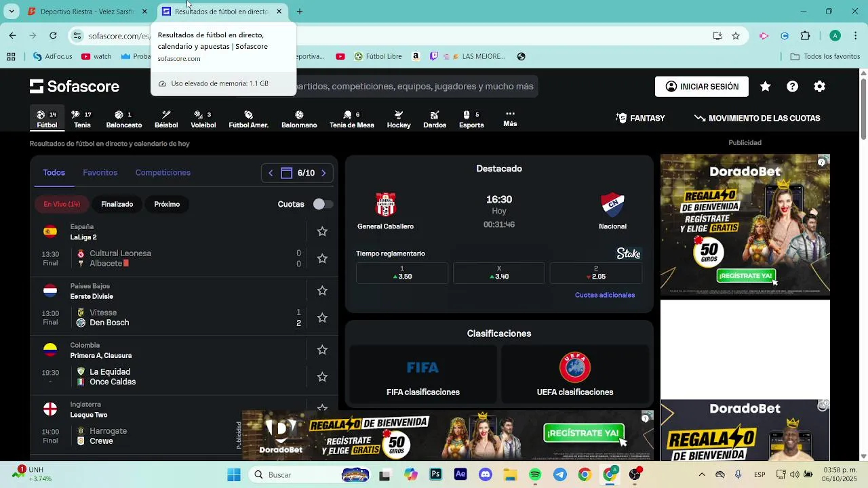Select the Favoritos tab
This screenshot has width=868, height=488.
[100, 173]
